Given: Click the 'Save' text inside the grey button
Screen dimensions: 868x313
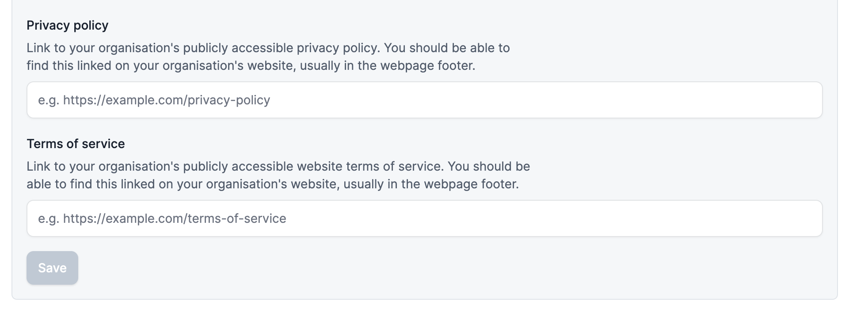Looking at the screenshot, I should [52, 268].
